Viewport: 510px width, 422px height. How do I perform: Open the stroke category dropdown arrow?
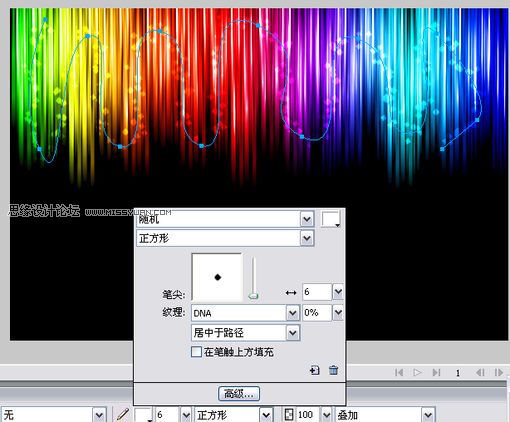coord(307,219)
